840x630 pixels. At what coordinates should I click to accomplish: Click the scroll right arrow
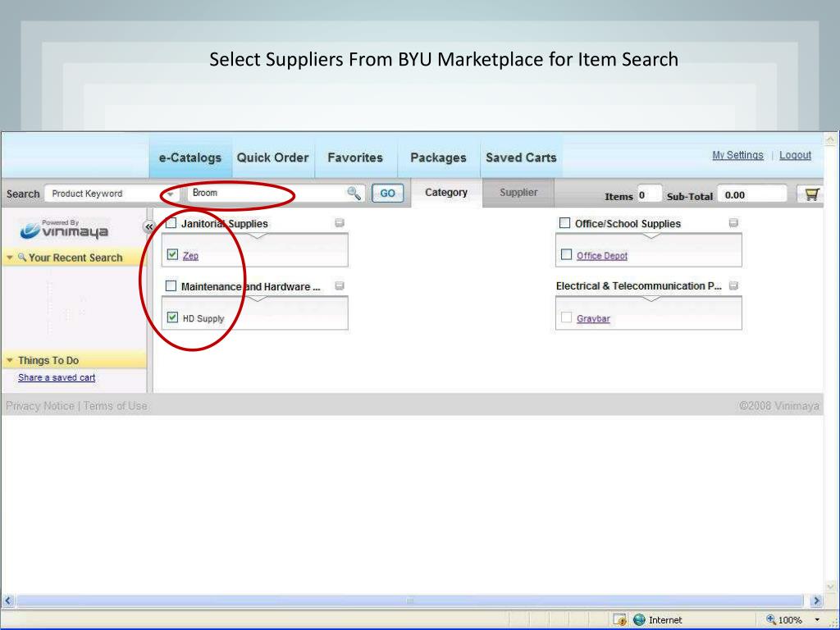coord(816,600)
